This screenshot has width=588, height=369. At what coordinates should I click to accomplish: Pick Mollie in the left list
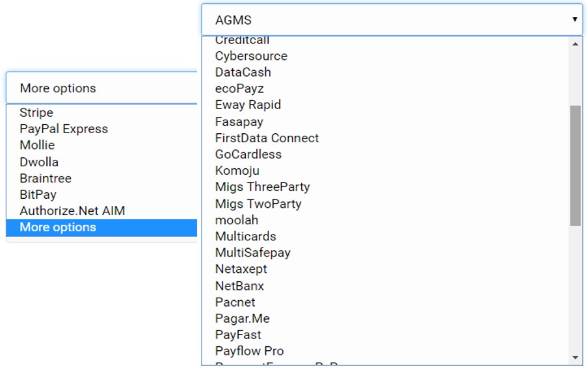pos(37,146)
